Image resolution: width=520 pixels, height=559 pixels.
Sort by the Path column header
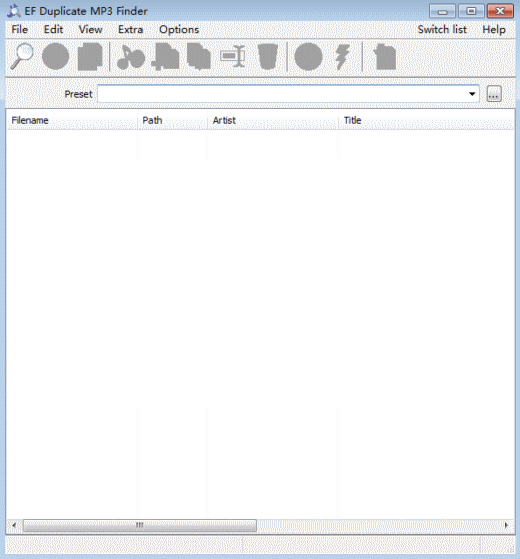coord(173,120)
